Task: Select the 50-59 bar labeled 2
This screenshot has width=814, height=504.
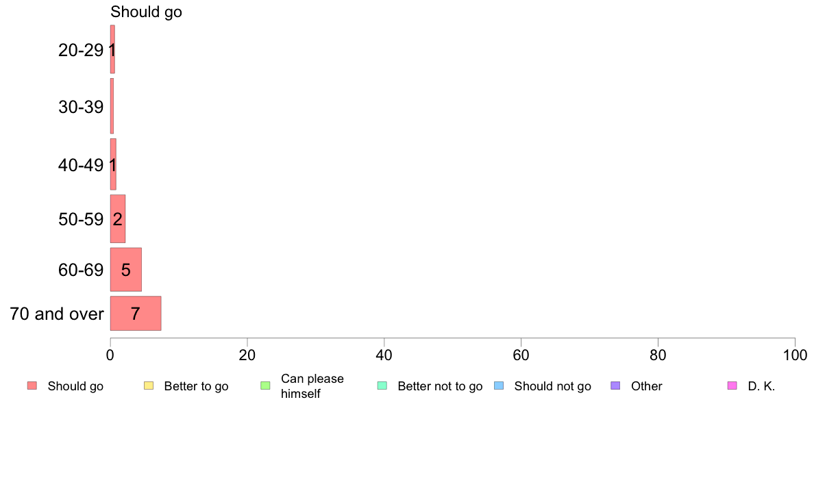Action: point(118,218)
